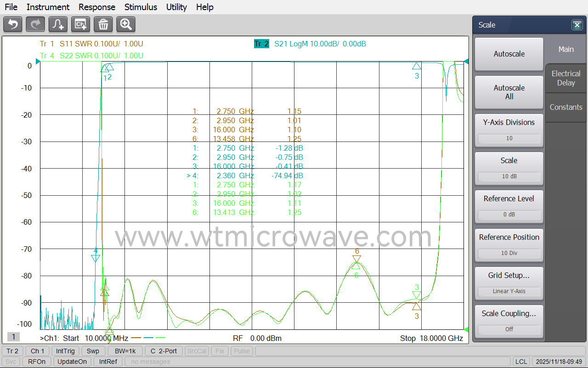
Task: Click the add trace toolbar icon
Action: click(x=58, y=24)
